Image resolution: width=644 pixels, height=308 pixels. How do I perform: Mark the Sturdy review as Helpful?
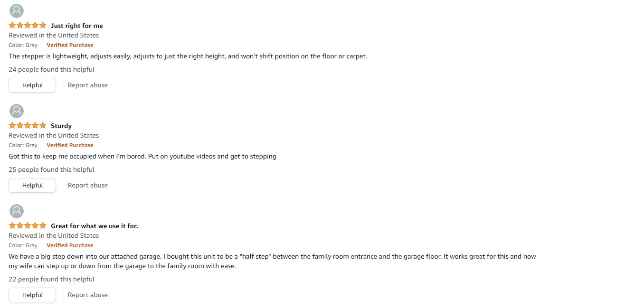(x=32, y=186)
